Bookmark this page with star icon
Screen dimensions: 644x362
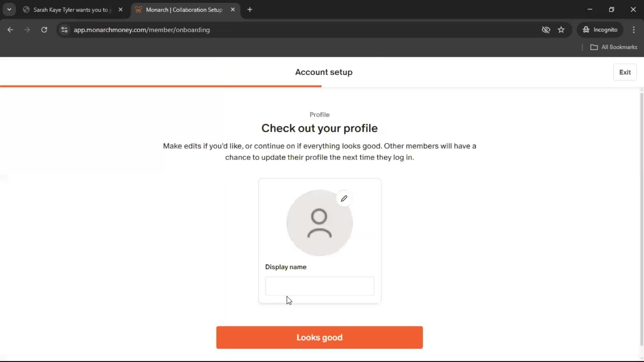pyautogui.click(x=561, y=30)
